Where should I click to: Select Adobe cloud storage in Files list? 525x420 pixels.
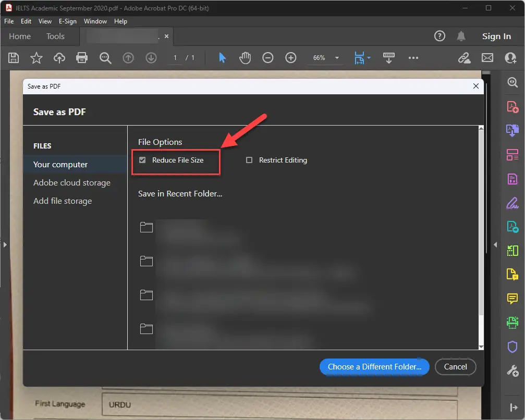click(71, 182)
